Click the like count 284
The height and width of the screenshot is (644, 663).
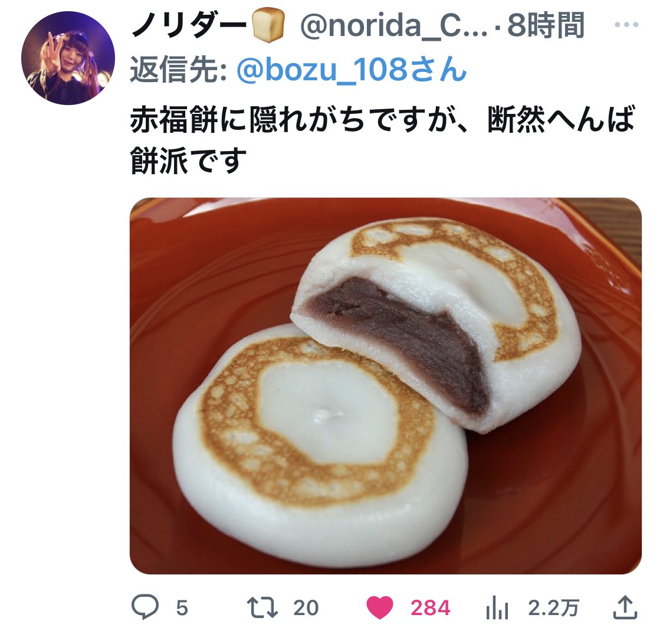click(431, 608)
